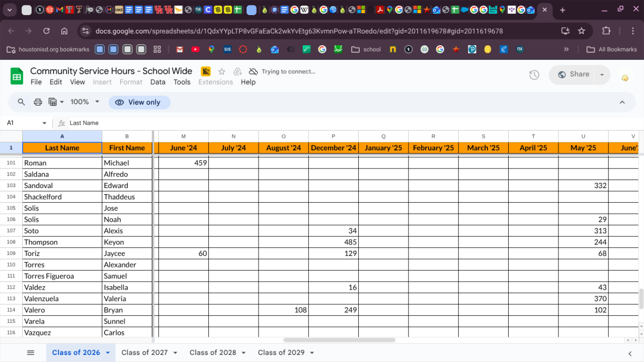Open the Class of 2028 tab menu arrow

tap(244, 353)
